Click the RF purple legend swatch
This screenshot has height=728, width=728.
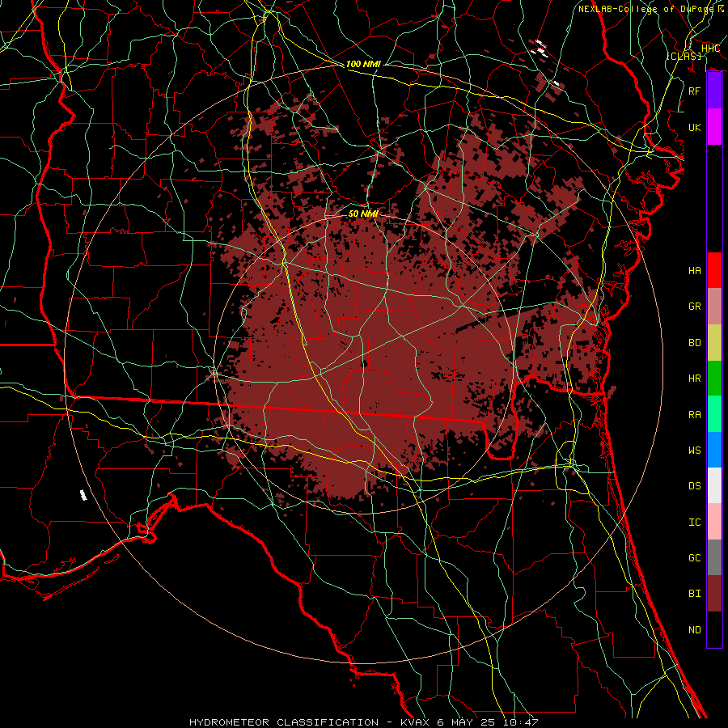click(x=714, y=91)
